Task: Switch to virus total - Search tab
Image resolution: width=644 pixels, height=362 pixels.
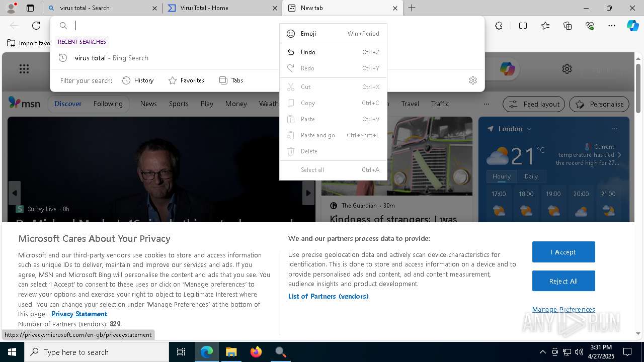Action: click(x=102, y=8)
